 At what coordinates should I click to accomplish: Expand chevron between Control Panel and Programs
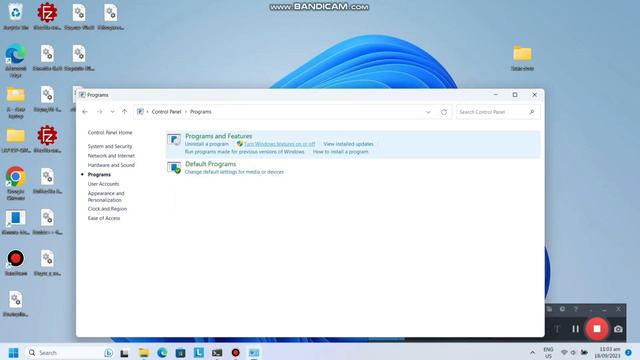pos(186,112)
